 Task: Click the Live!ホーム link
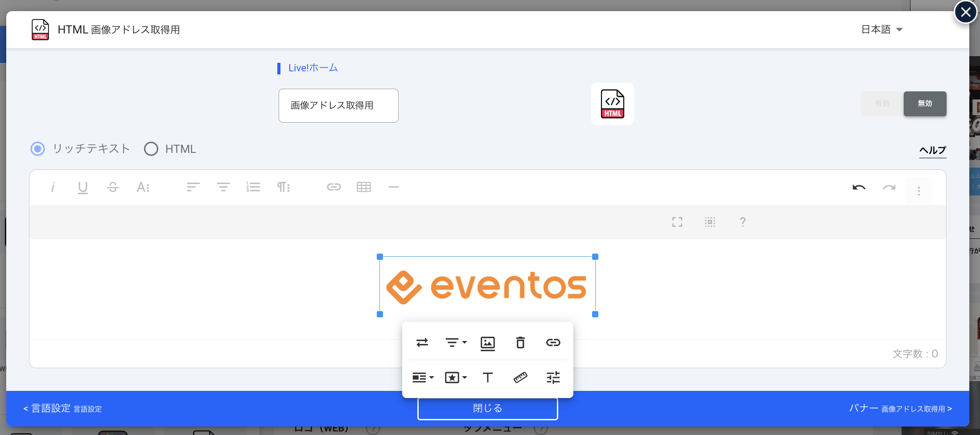pos(313,68)
